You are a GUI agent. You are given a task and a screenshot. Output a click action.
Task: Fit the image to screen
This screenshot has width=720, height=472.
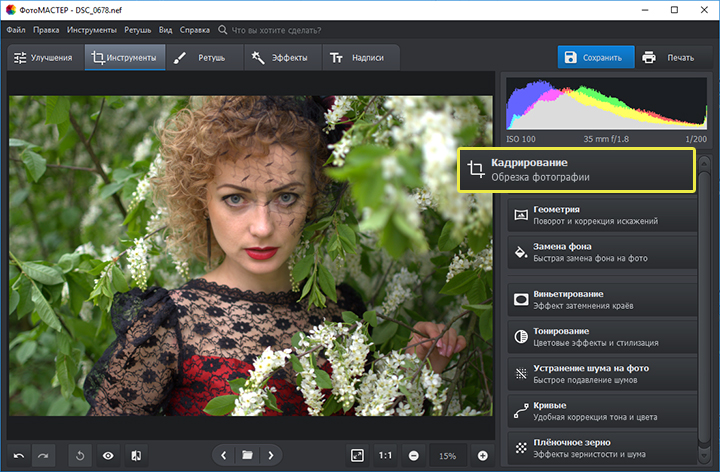357,455
